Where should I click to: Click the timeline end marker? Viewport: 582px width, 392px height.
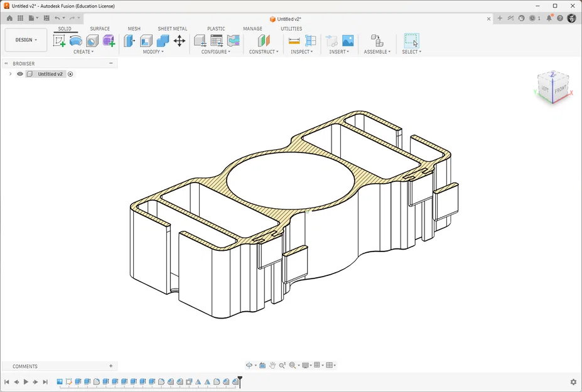click(240, 381)
